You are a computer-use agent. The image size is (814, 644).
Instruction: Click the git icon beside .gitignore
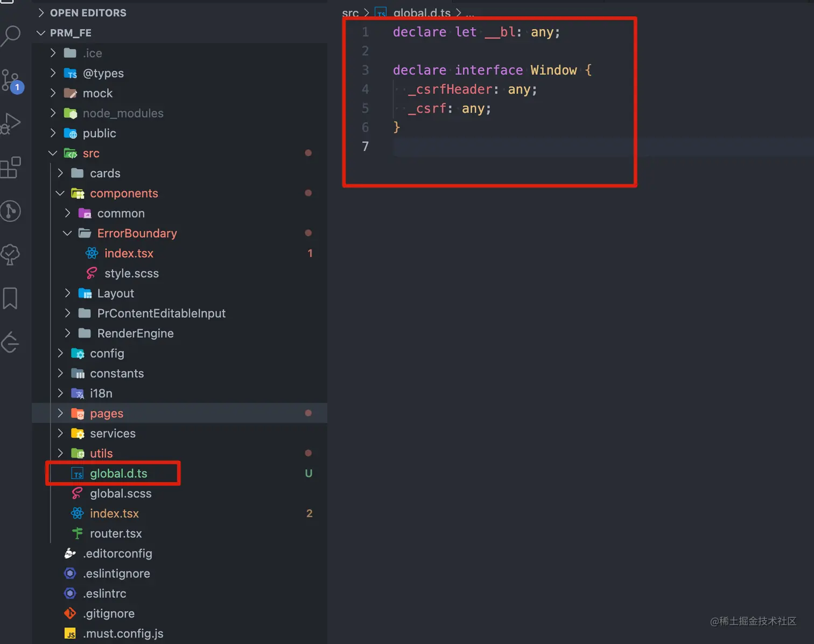tap(70, 613)
